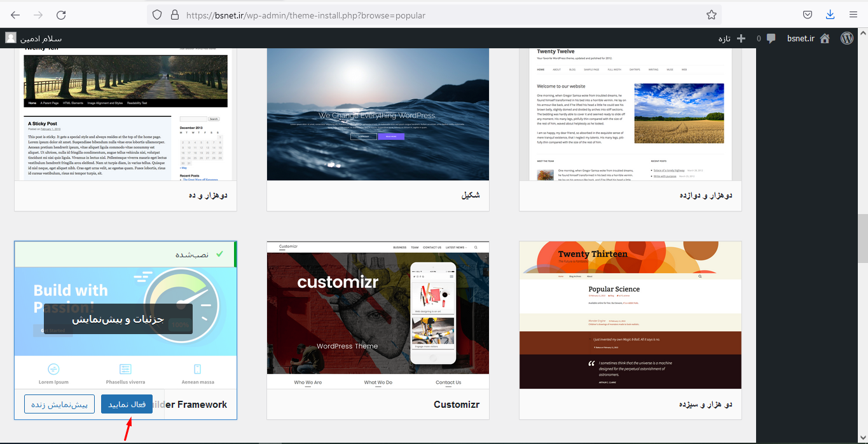Click the نصب‌شده installed notice
Viewport: 868px width, 444px height.
pos(125,254)
